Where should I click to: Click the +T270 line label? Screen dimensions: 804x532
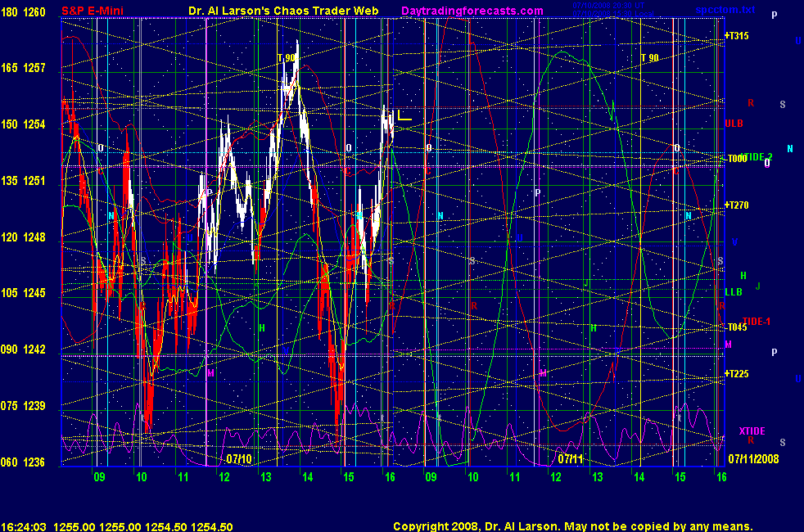click(x=736, y=205)
